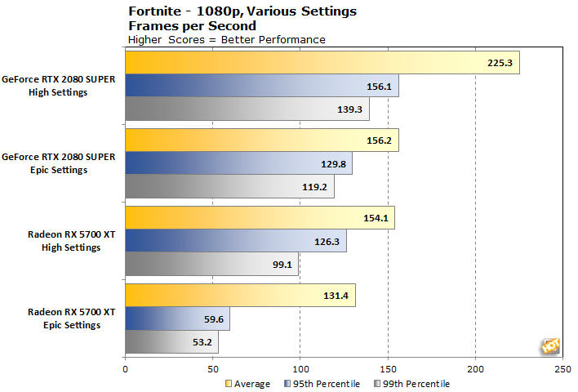Select the 131.4 value label
578x392 pixels.
click(x=336, y=296)
